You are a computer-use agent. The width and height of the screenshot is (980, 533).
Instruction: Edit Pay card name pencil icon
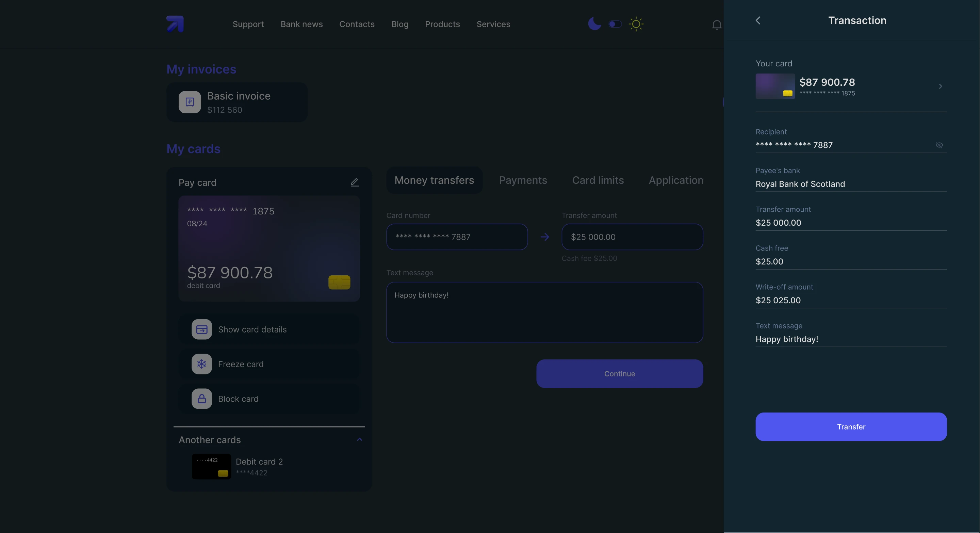(355, 182)
